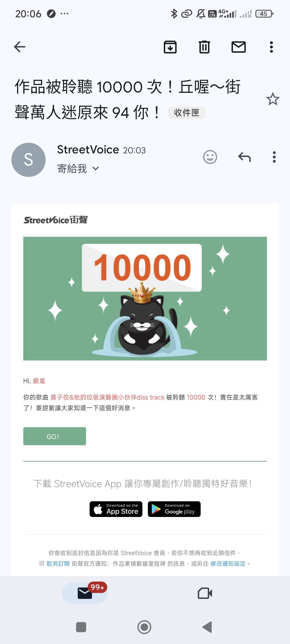
Task: Open the Google Play download badge
Action: pyautogui.click(x=174, y=509)
